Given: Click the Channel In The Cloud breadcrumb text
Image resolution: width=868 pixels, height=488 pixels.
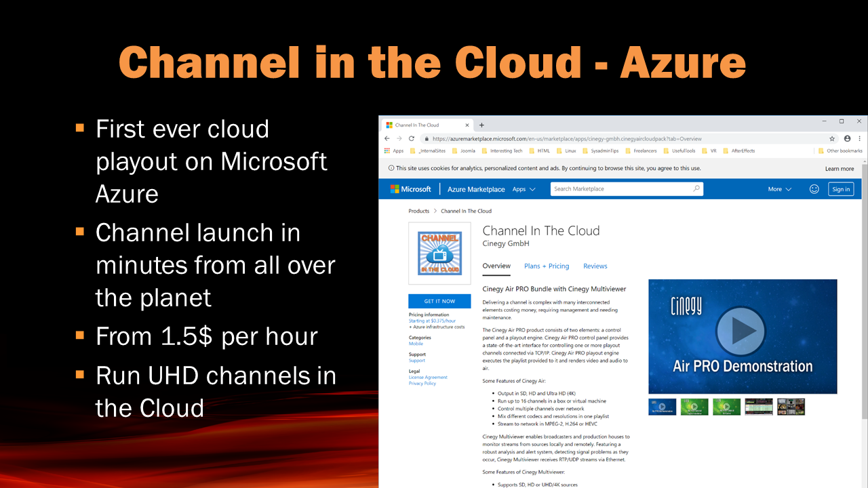Looking at the screenshot, I should [466, 211].
